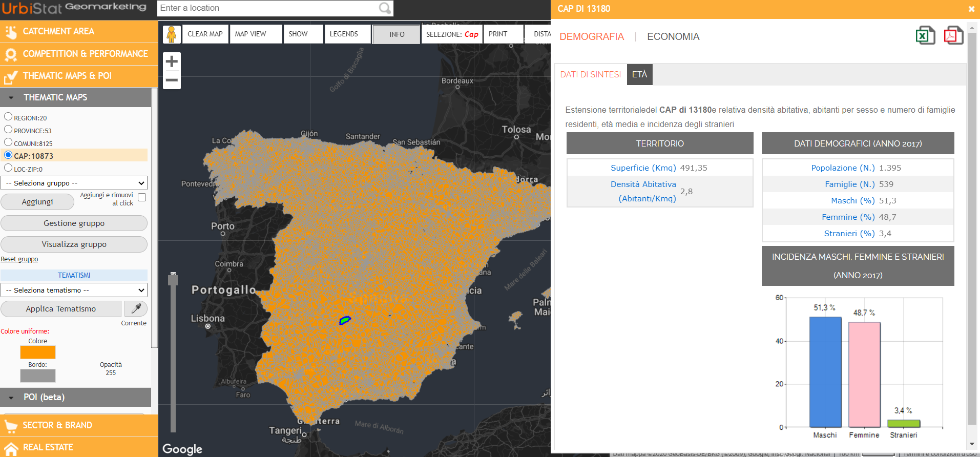The height and width of the screenshot is (457, 980).
Task: Click Gestione gruppo button
Action: [74, 223]
